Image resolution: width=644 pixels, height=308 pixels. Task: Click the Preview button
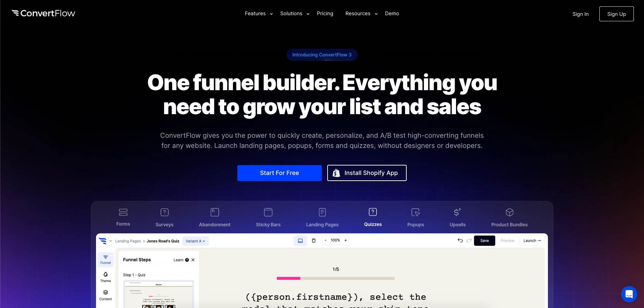507,241
